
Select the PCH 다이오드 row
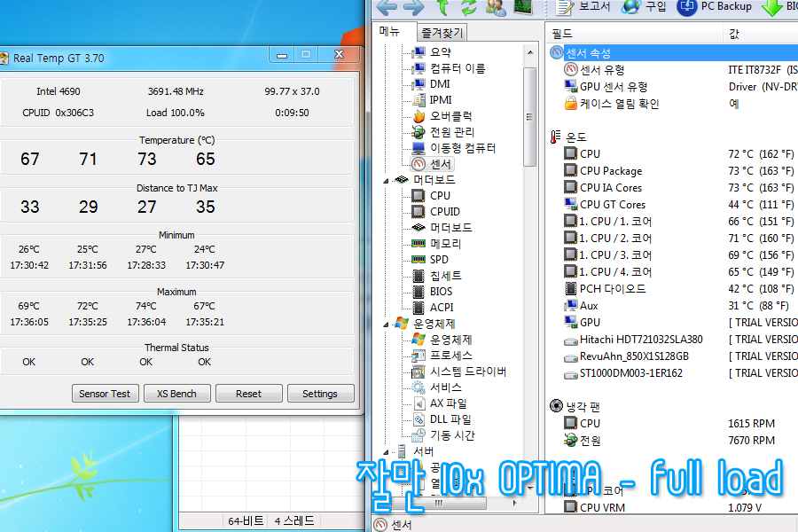tap(673, 289)
